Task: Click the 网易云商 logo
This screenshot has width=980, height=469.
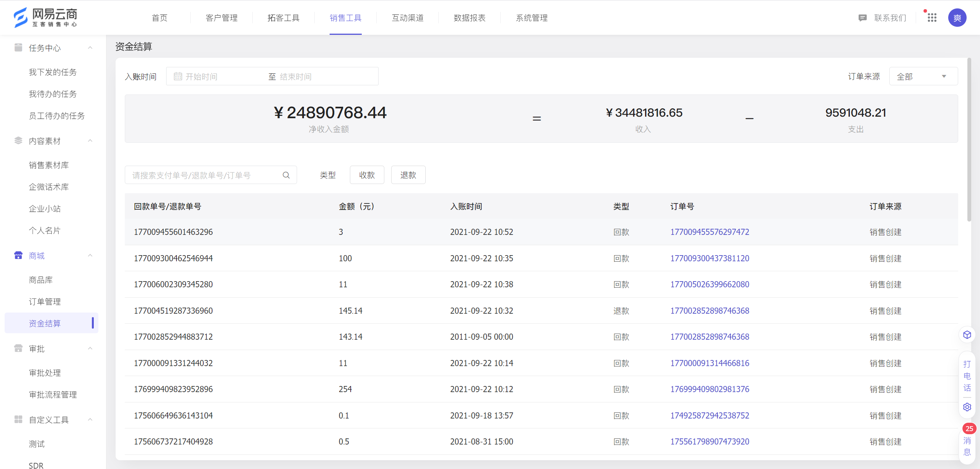Action: point(45,18)
